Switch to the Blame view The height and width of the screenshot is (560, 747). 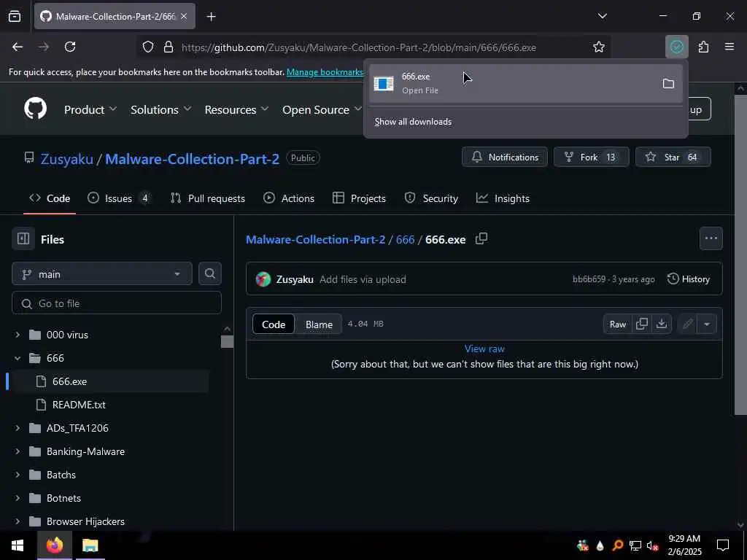(x=319, y=324)
